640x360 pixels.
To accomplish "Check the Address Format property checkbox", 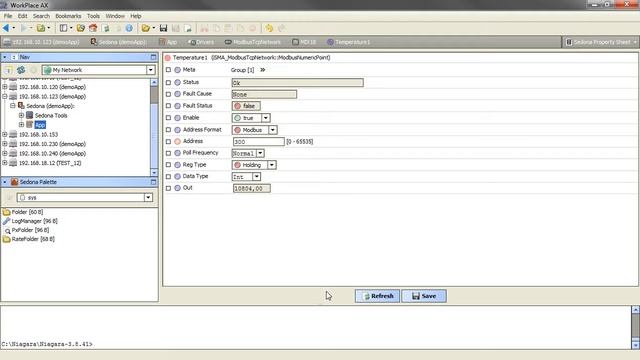I will point(168,130).
